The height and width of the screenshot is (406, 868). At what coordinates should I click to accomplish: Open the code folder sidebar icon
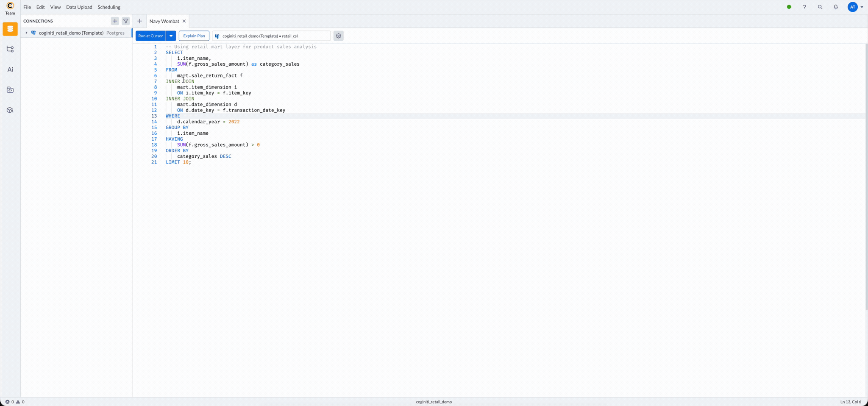click(x=10, y=90)
